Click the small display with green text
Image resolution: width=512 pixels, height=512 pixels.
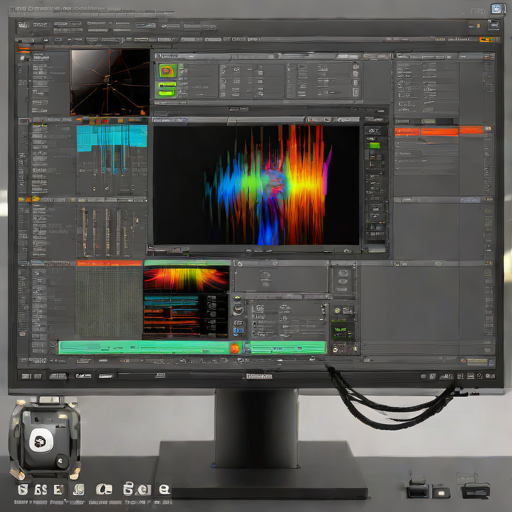point(342,331)
